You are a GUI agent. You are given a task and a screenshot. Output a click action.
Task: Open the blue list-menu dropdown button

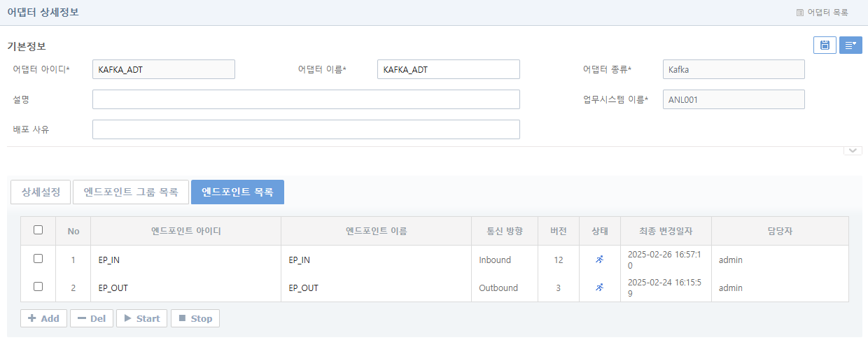coord(850,45)
